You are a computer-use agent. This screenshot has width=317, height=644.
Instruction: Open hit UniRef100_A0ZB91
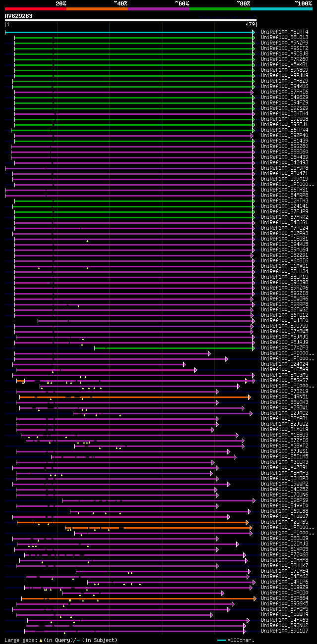point(284,467)
